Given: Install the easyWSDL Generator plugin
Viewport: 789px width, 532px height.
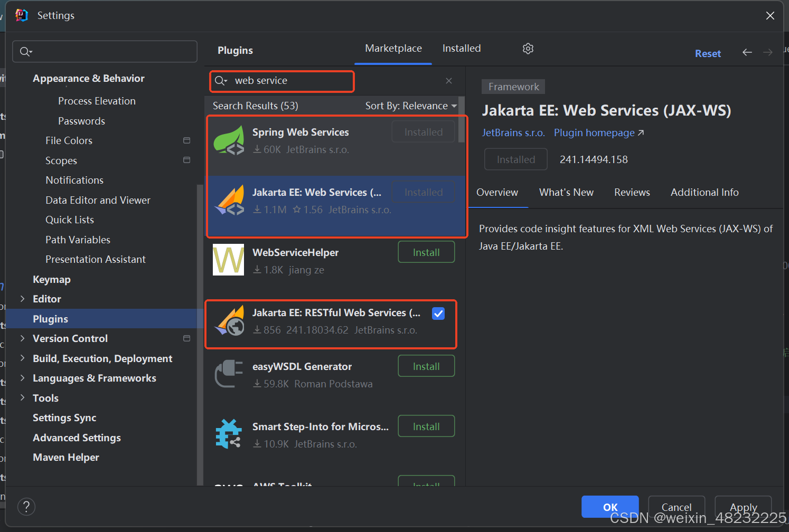Looking at the screenshot, I should pos(426,366).
